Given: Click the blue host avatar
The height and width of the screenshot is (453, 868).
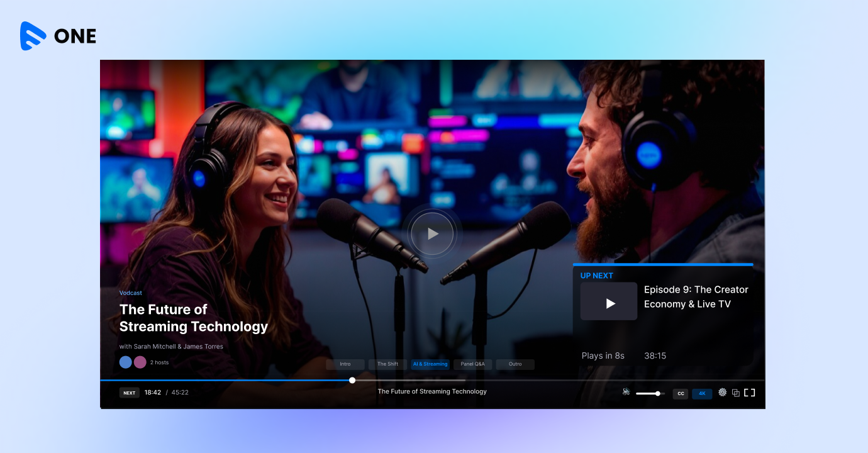Looking at the screenshot, I should pos(126,362).
